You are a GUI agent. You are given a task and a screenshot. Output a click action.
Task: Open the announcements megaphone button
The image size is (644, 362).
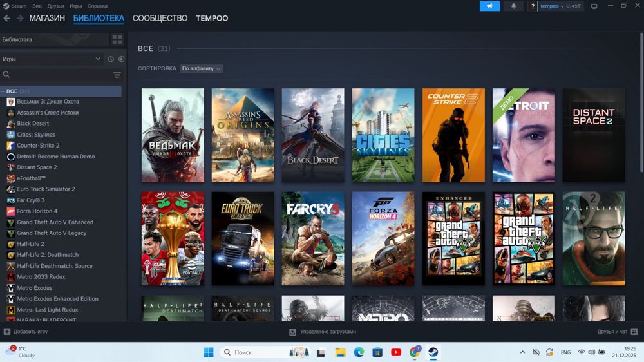[x=489, y=6]
